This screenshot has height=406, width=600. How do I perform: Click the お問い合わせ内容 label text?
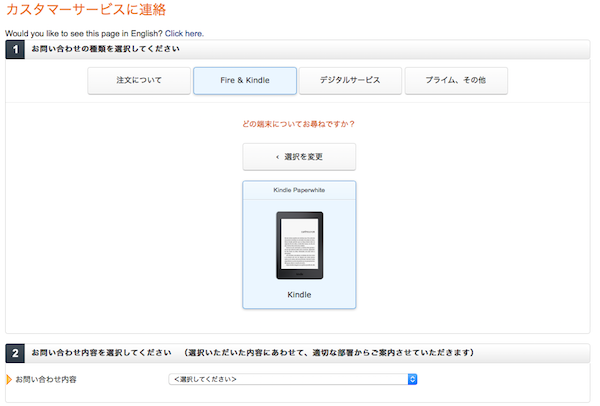pyautogui.click(x=46, y=380)
